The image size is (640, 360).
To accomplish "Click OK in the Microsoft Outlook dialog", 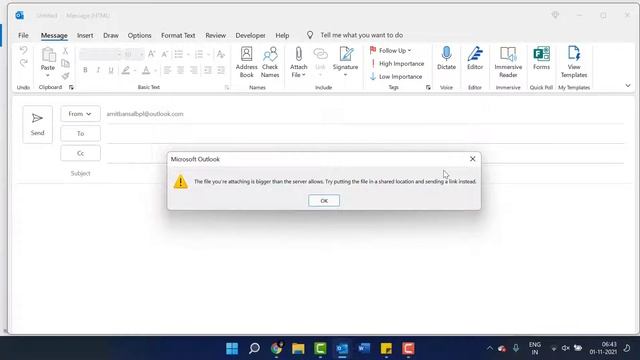I will click(324, 200).
